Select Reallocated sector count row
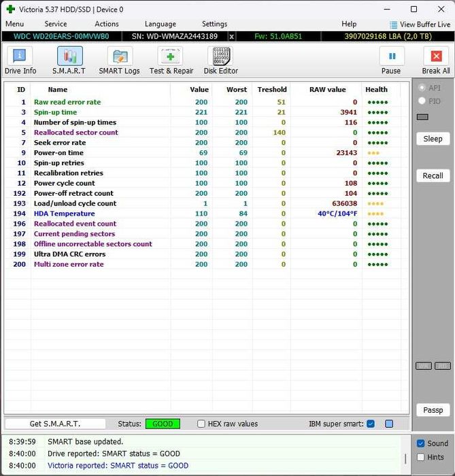The width and height of the screenshot is (455, 476). (x=203, y=133)
